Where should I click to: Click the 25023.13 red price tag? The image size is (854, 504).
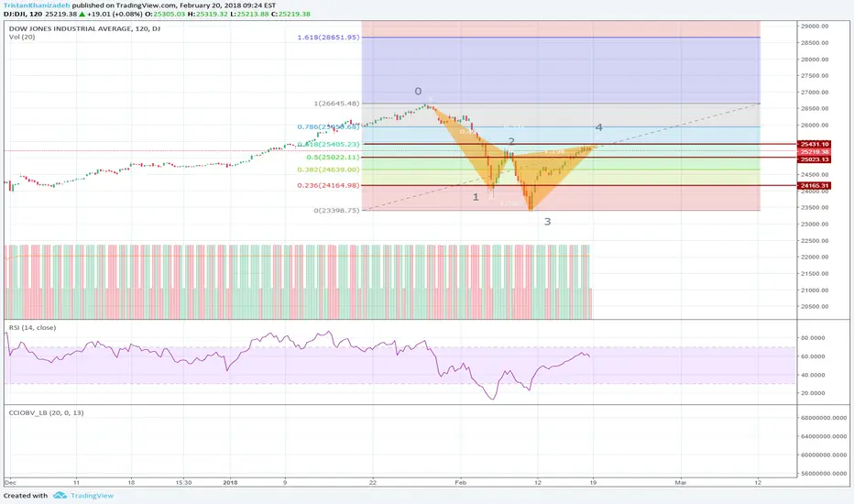coord(815,159)
